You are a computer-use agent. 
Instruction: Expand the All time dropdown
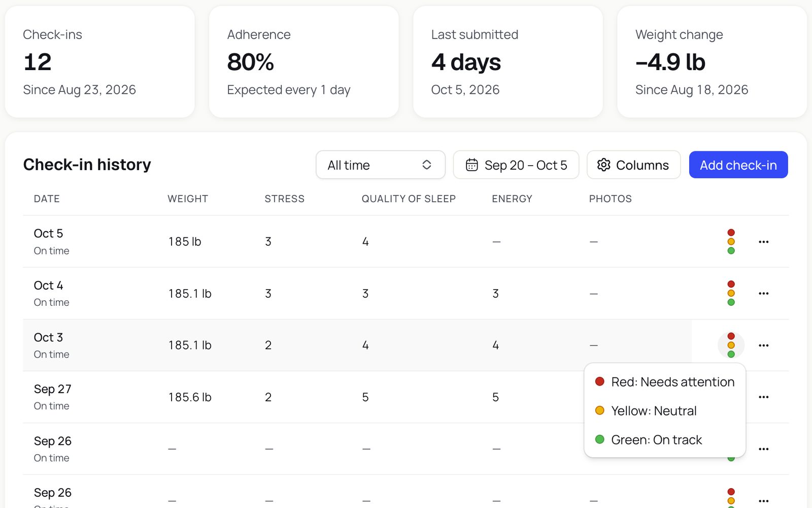(x=380, y=165)
